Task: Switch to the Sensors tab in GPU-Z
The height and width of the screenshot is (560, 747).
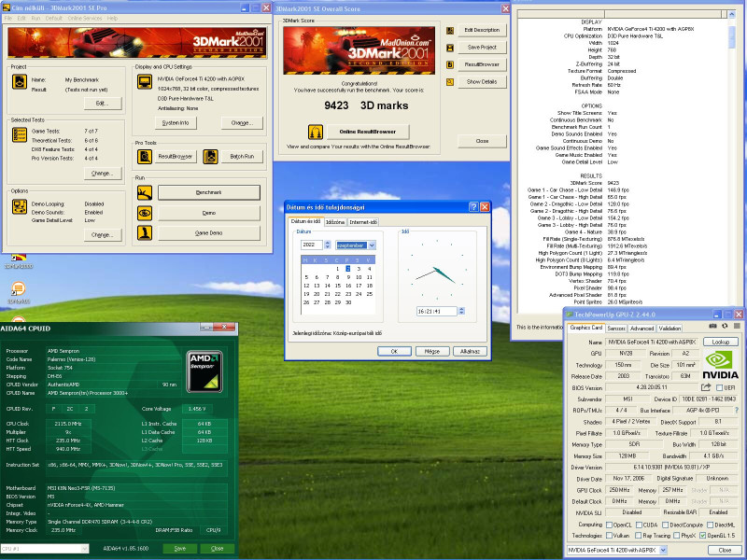Action: (x=616, y=329)
